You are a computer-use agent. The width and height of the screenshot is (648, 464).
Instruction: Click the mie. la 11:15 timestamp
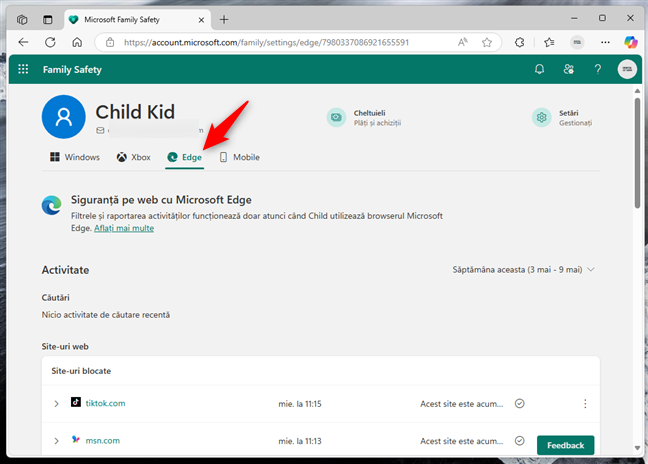pyautogui.click(x=300, y=404)
